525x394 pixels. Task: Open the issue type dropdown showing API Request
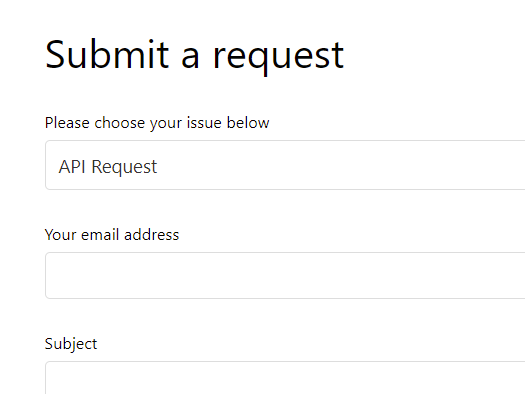(x=285, y=165)
